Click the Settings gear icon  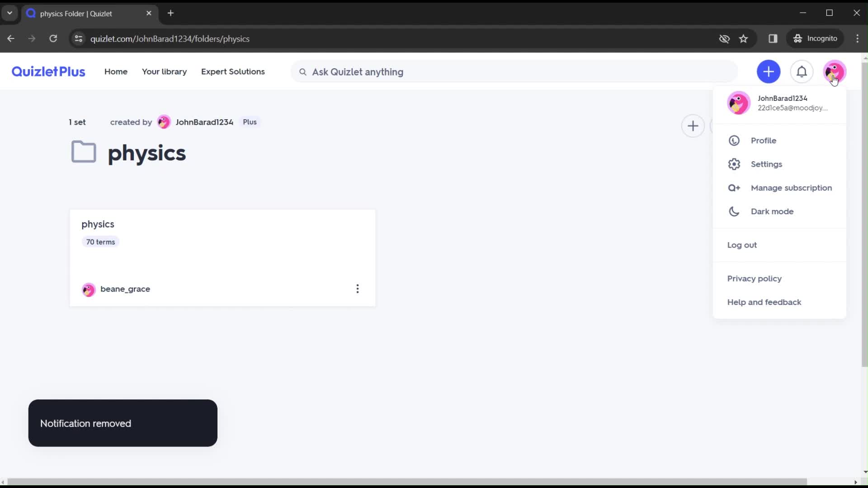(735, 164)
